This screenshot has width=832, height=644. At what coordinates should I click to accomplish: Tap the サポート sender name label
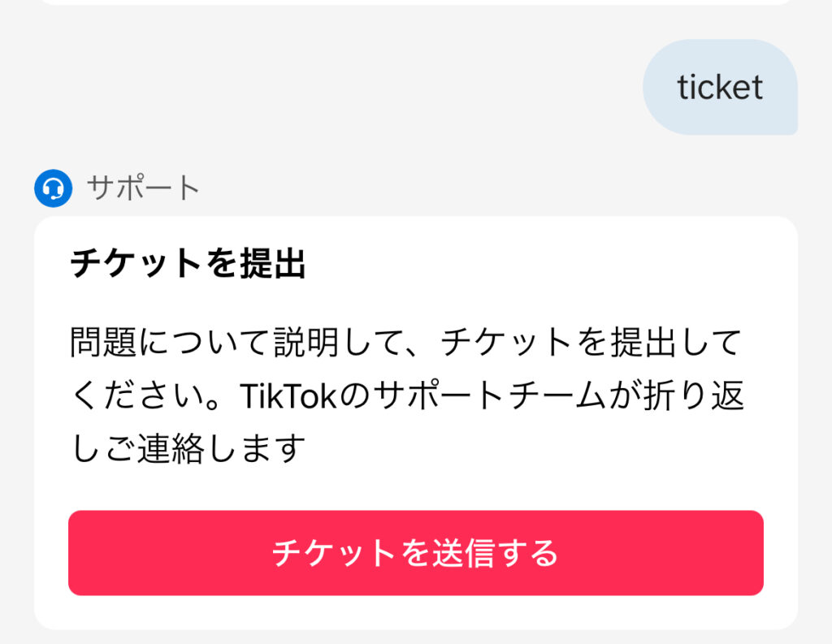(x=143, y=188)
